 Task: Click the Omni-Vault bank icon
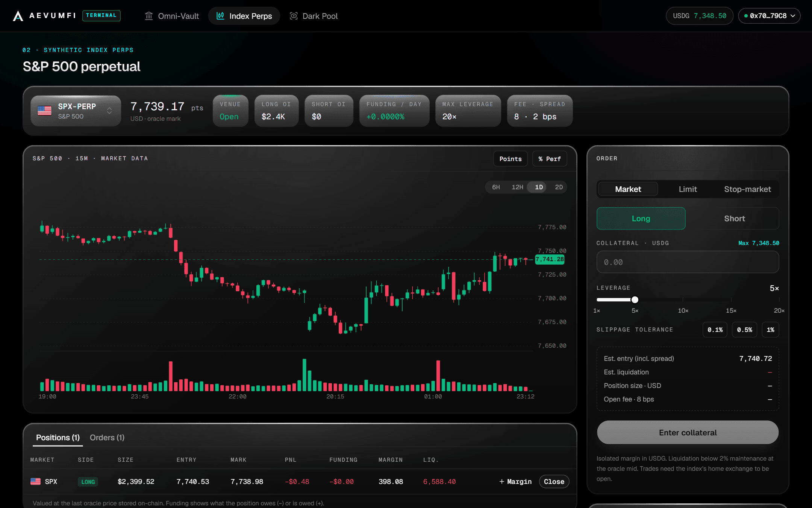point(149,16)
